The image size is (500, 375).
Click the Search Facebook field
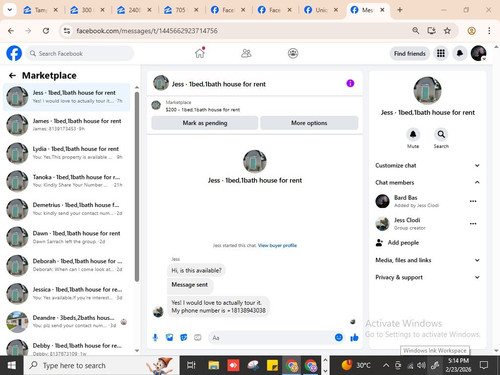pyautogui.click(x=80, y=53)
